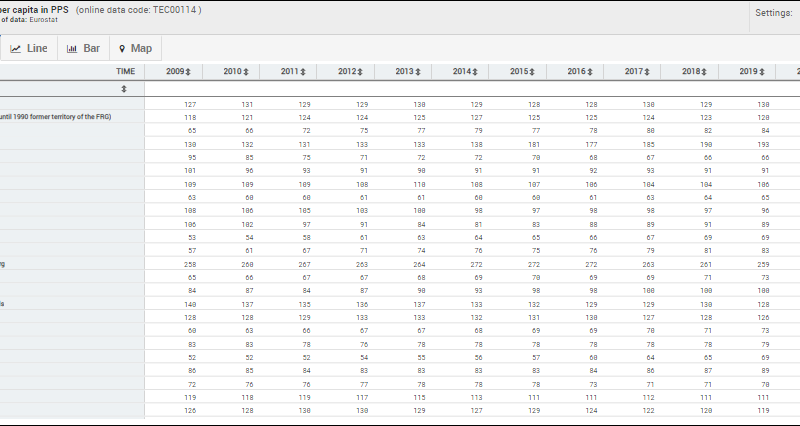Image resolution: width=800 pixels, height=426 pixels.
Task: Click the Settings label
Action: tap(774, 13)
